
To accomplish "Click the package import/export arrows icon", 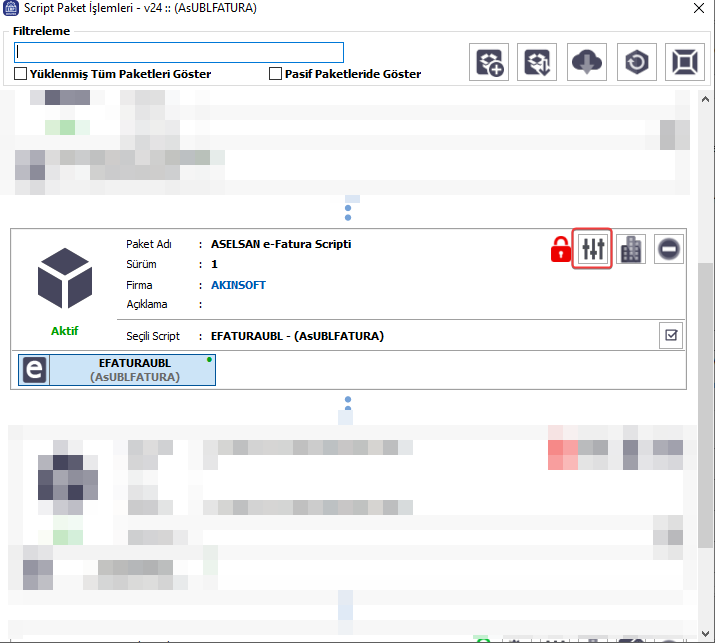I will [x=539, y=63].
